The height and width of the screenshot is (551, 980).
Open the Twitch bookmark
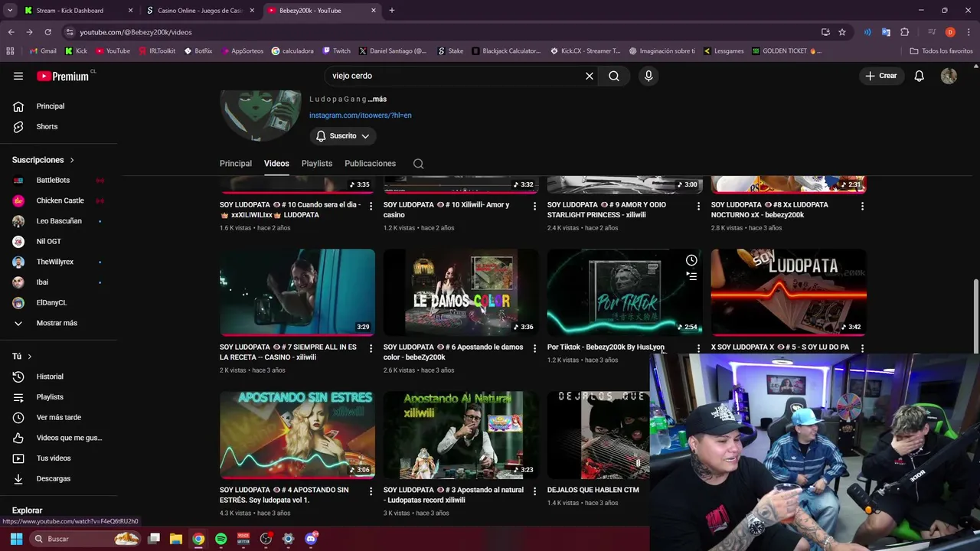[337, 51]
